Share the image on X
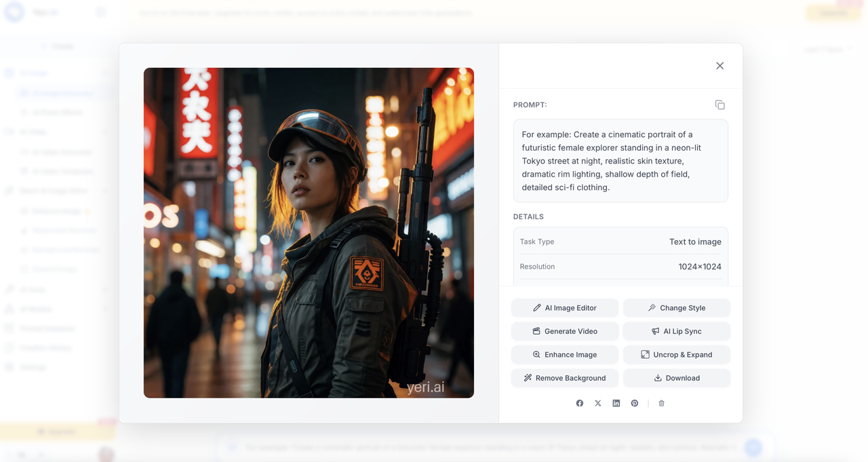The height and width of the screenshot is (462, 868). click(x=598, y=403)
